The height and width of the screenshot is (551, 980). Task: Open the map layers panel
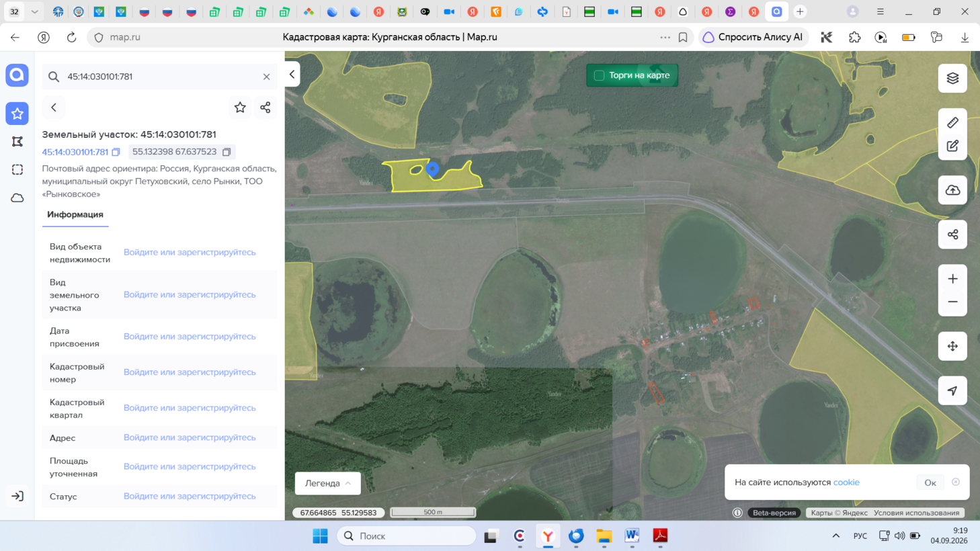coord(952,79)
